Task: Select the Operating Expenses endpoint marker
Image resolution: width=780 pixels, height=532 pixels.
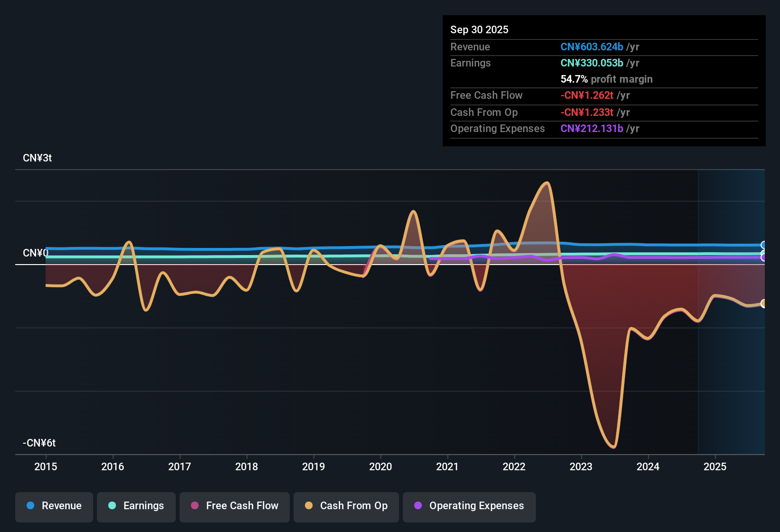Action: (764, 257)
